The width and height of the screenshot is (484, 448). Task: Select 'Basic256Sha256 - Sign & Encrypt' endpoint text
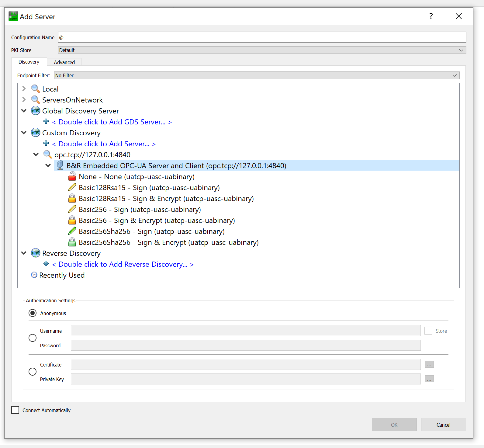(168, 242)
